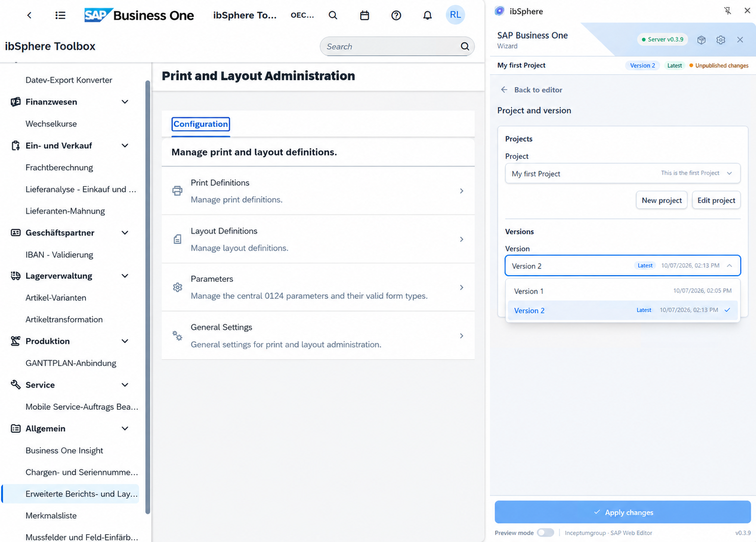Viewport: 756px width, 542px height.
Task: Click the OEC... company label in header
Action: [x=302, y=15]
